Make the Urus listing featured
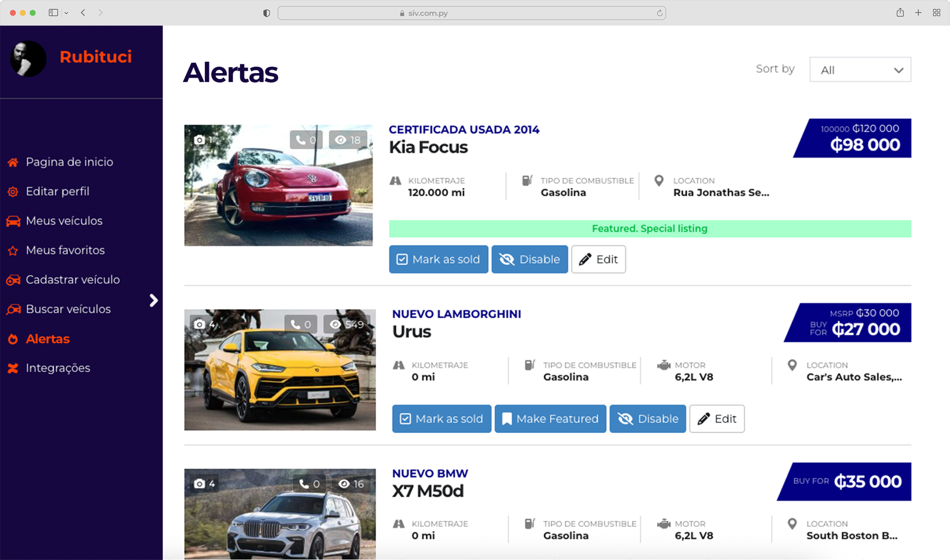Viewport: 950px width, 560px height. tap(551, 419)
